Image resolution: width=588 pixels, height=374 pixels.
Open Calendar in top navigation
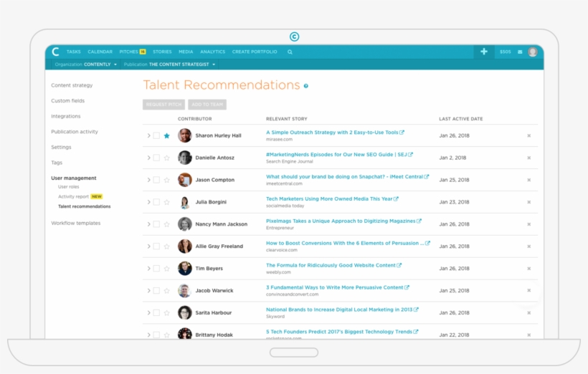[100, 52]
